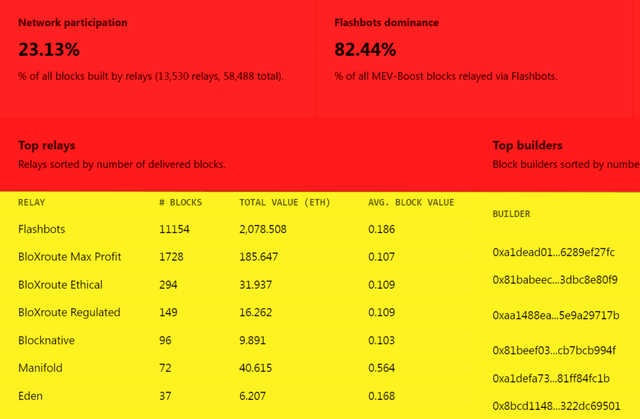
Task: Click the 72 blocks count for Manifold
Action: (x=165, y=368)
